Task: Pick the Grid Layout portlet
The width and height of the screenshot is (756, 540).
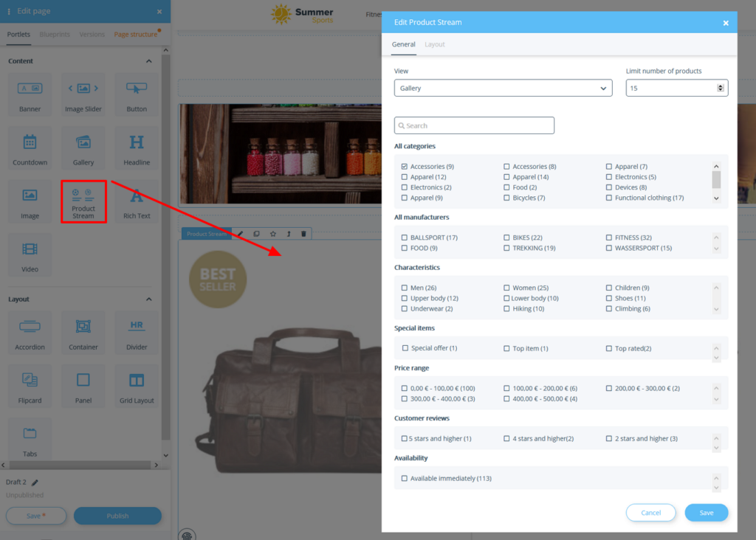Action: [x=136, y=385]
